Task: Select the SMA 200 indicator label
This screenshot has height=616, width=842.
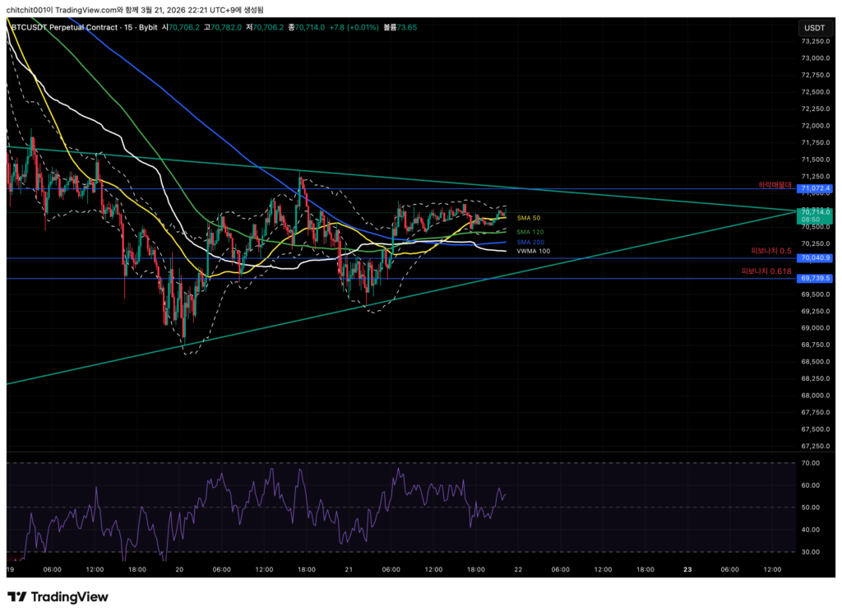Action: [x=530, y=243]
